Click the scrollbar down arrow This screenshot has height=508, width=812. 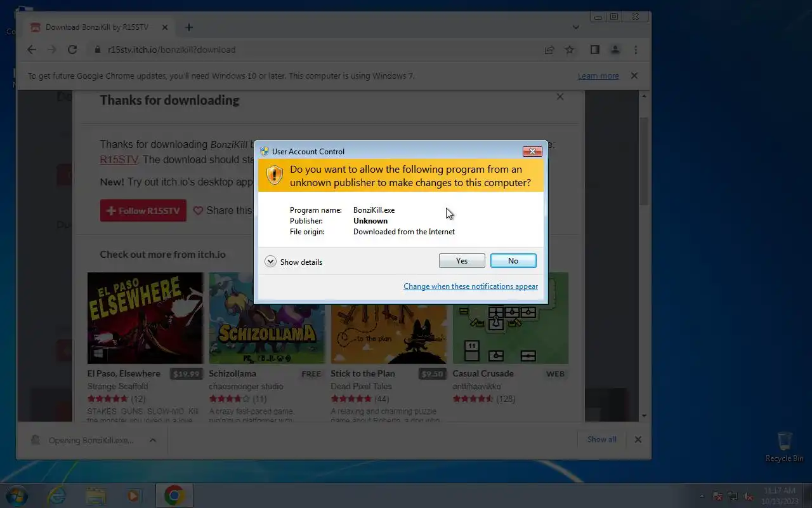[644, 416]
